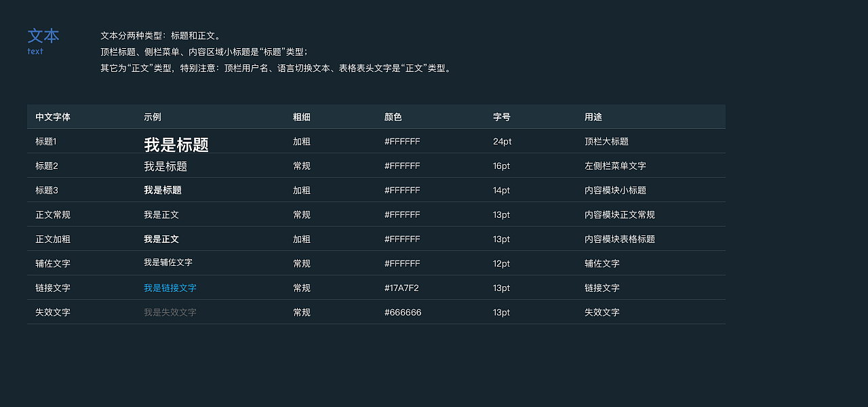Select the "示例" table header
Screen dimensions: 868x407
(x=153, y=117)
